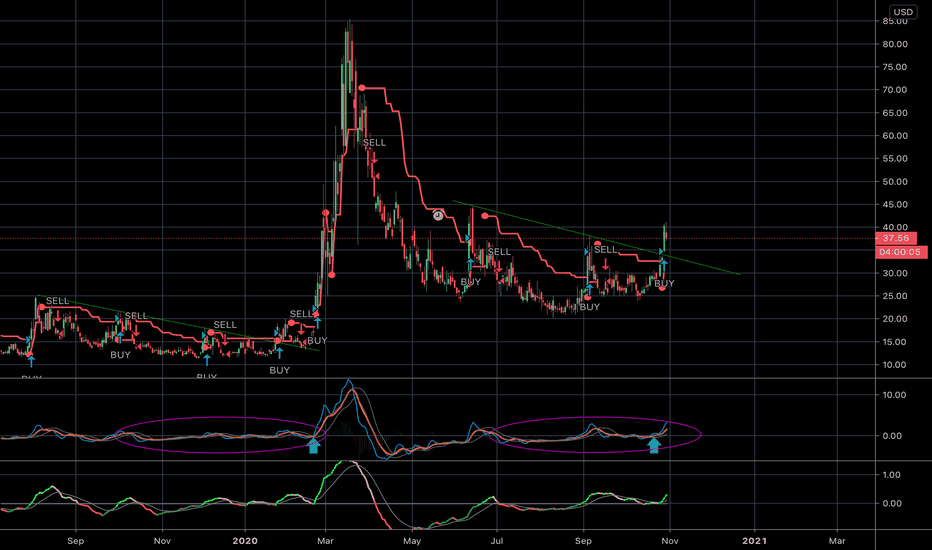This screenshot has height=550, width=932.
Task: Click the red dot at the 45.00 stop line start
Action: [x=485, y=216]
